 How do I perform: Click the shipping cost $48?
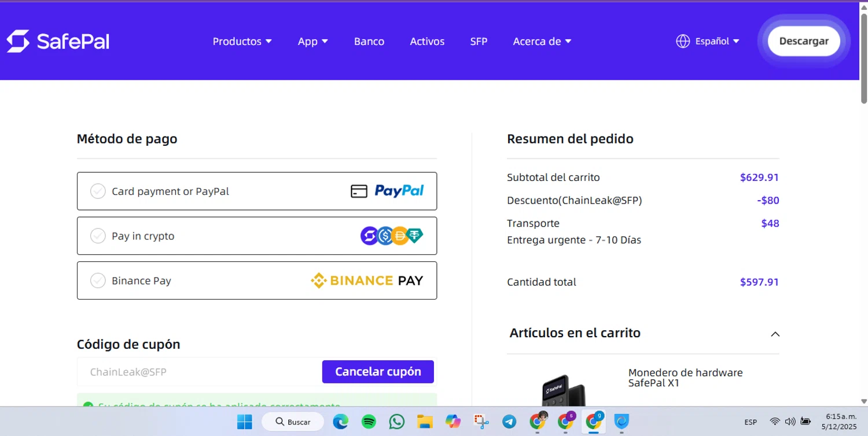tap(770, 223)
